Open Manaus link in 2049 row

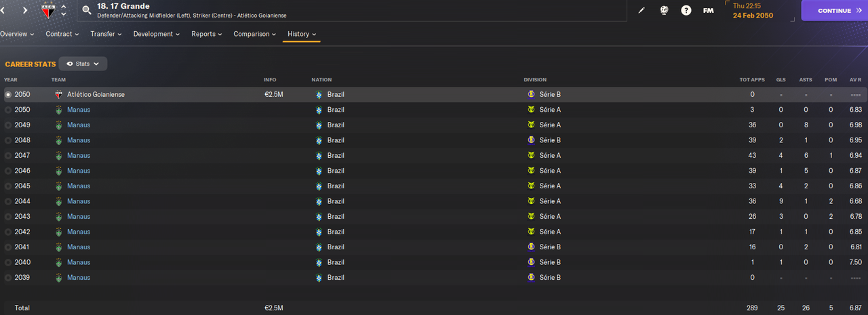(x=79, y=125)
